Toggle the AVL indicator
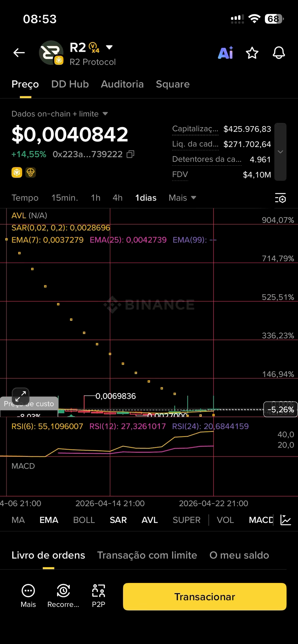298x644 pixels. (x=150, y=520)
